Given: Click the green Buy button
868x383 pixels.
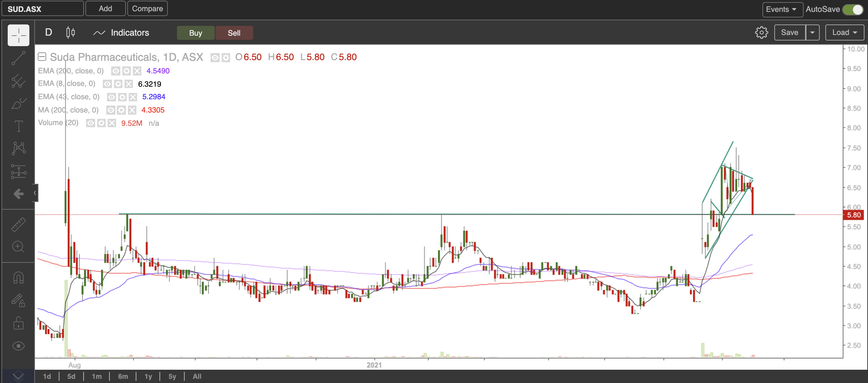Looking at the screenshot, I should pos(195,33).
